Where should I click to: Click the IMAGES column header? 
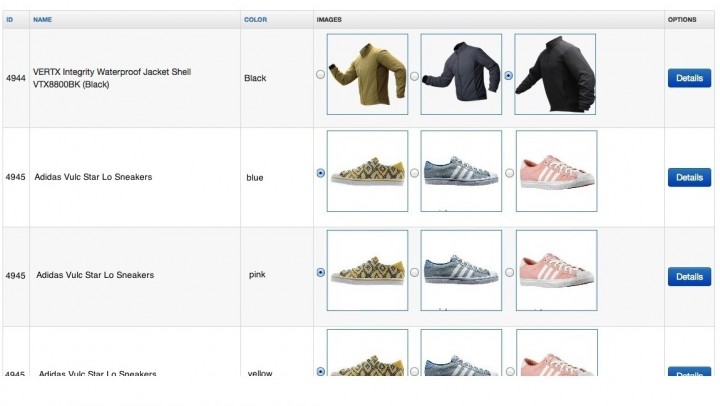point(329,20)
